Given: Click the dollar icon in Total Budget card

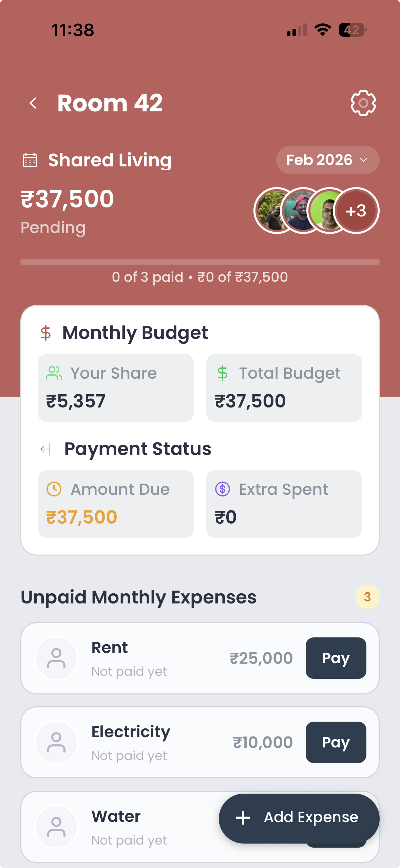Looking at the screenshot, I should 223,373.
